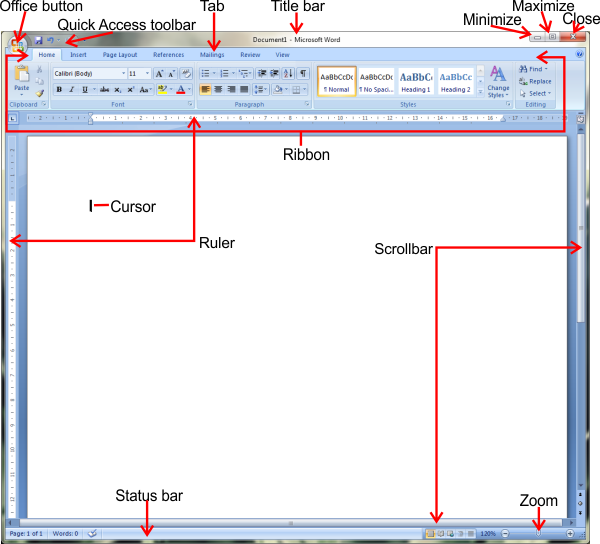This screenshot has height=544, width=600.
Task: Open the Calibri (Body) font name dropdown
Action: (x=123, y=73)
